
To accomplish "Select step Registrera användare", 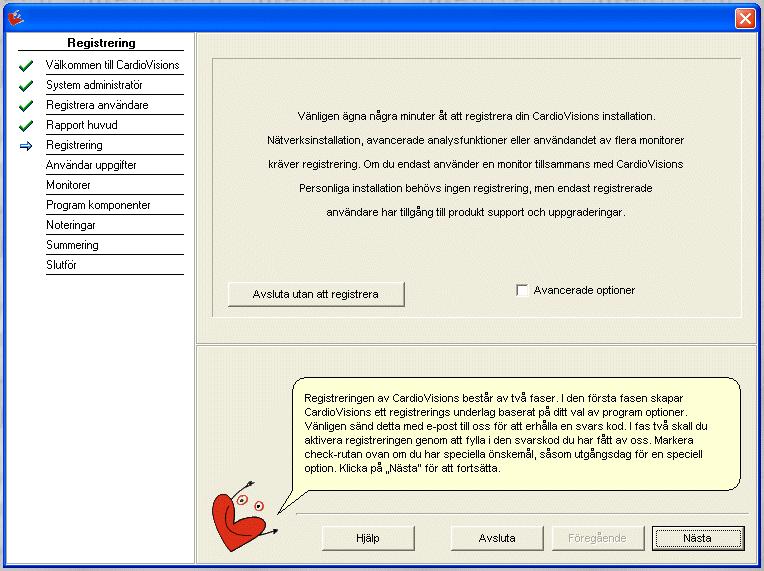I will [x=97, y=105].
